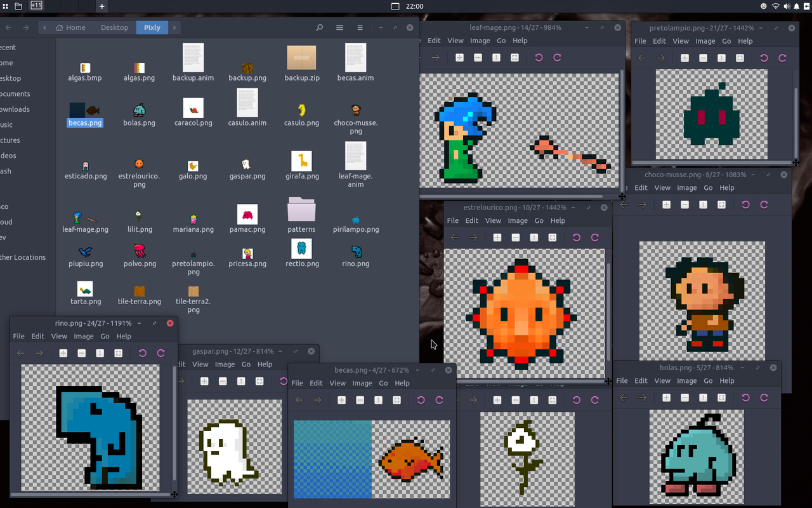Go to next image in pretolampio.png window

coord(660,58)
